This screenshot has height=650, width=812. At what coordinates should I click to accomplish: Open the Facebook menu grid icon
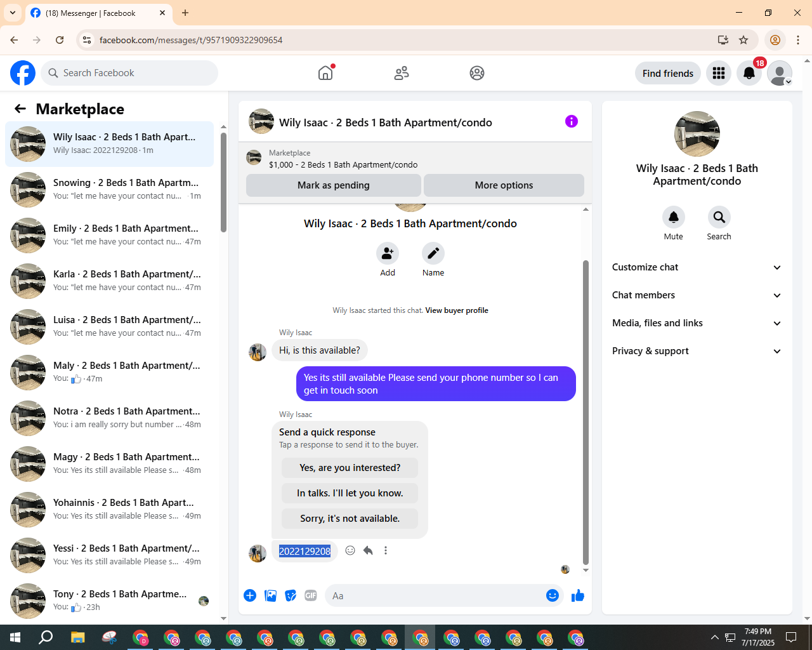719,73
